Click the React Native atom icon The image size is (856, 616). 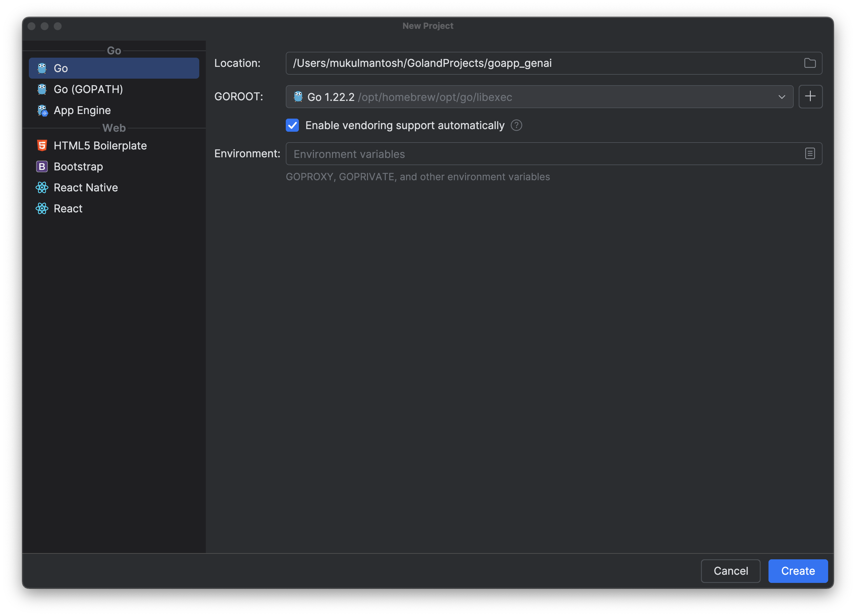coord(42,188)
